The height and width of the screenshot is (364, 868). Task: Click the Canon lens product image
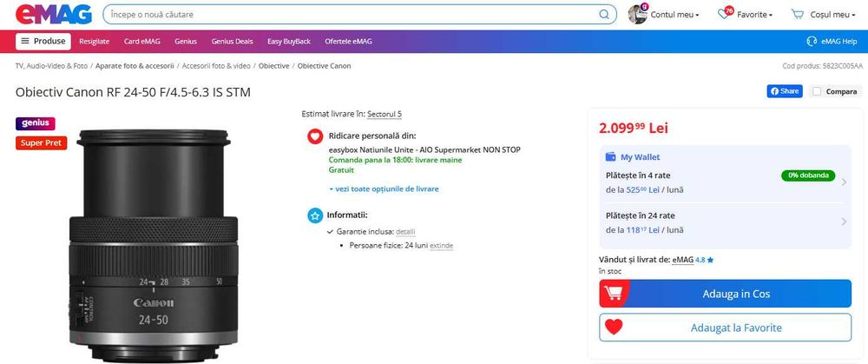(x=154, y=246)
